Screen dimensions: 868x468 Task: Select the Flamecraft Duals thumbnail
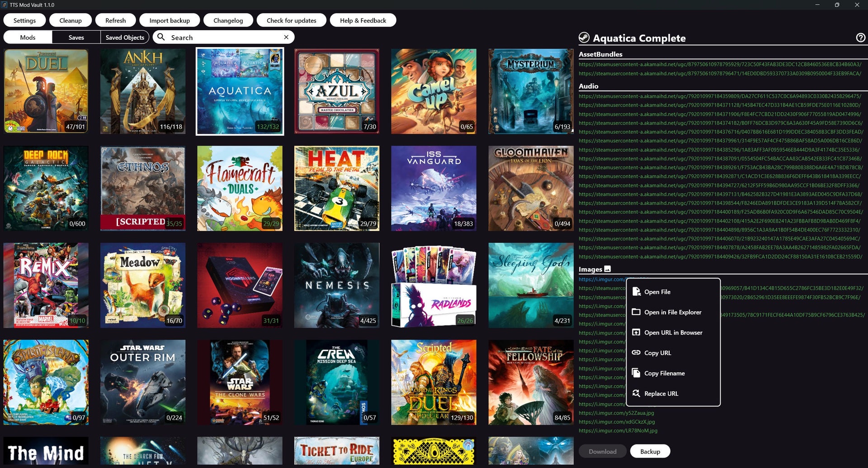[x=240, y=188]
